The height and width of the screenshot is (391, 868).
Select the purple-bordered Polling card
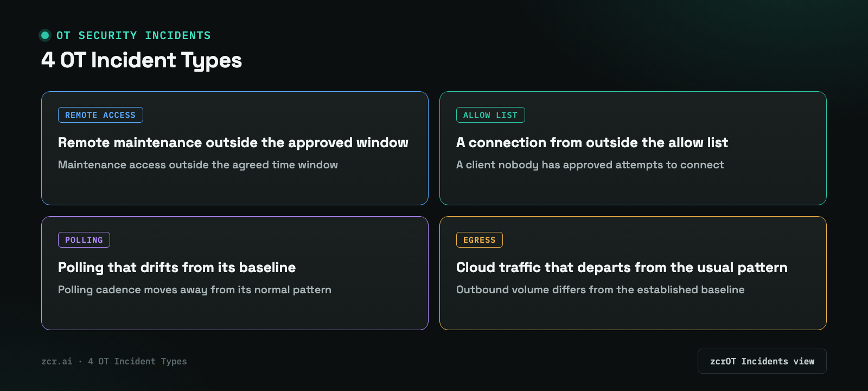pos(235,273)
